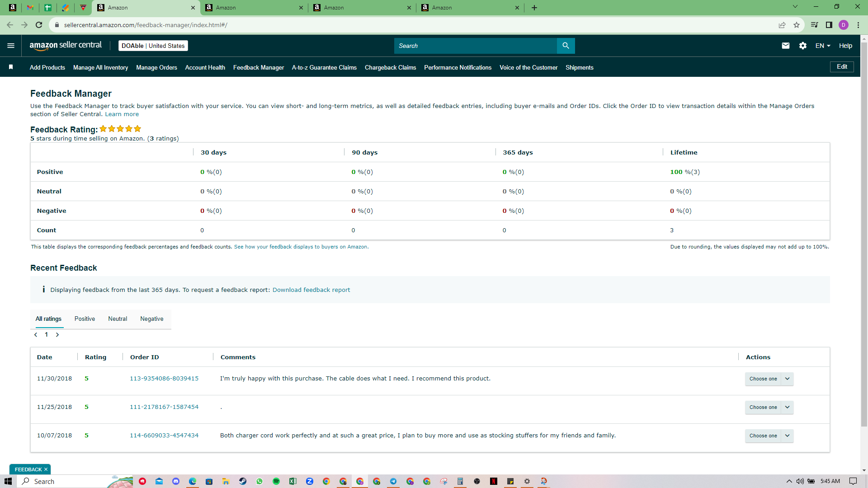The height and width of the screenshot is (488, 868).
Task: Click the Help link in header
Action: click(x=845, y=46)
